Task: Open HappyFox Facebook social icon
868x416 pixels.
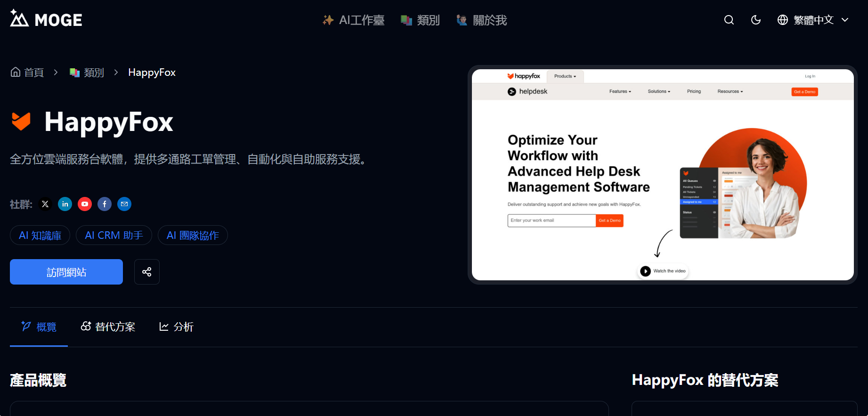Action: click(x=105, y=204)
